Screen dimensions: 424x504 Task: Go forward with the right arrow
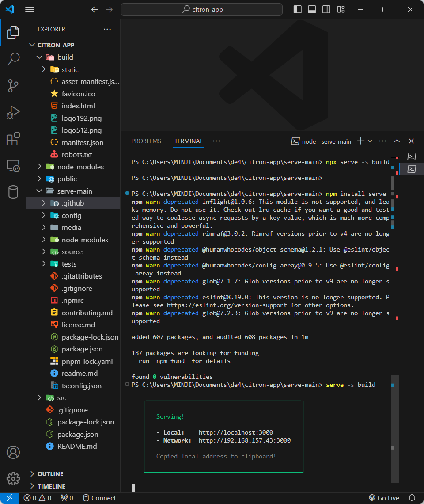tap(109, 10)
